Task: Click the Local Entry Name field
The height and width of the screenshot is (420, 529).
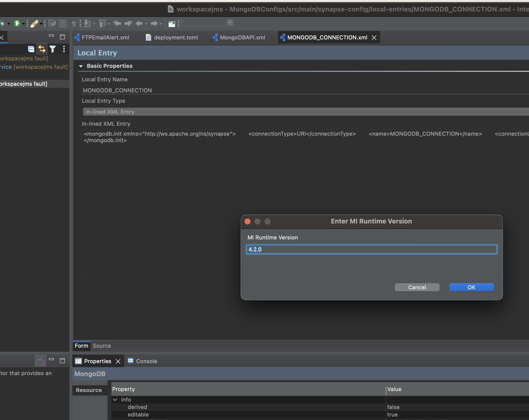Action: (305, 90)
